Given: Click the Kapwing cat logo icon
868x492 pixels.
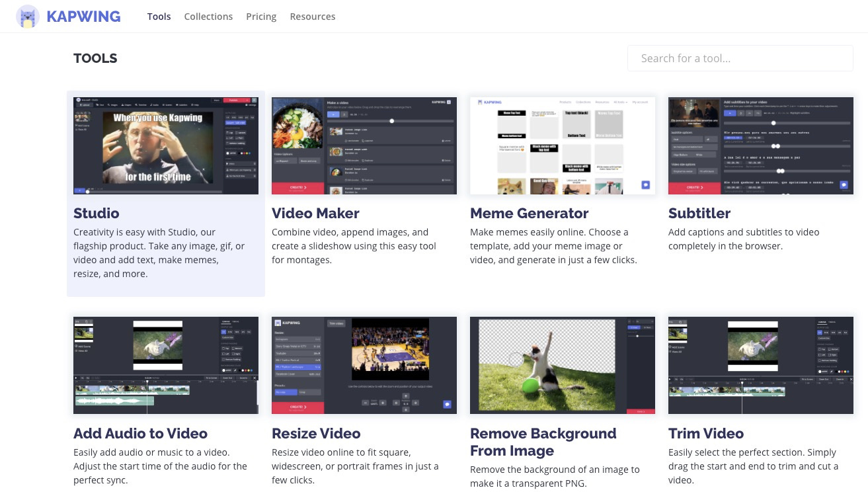Looking at the screenshot, I should point(28,17).
